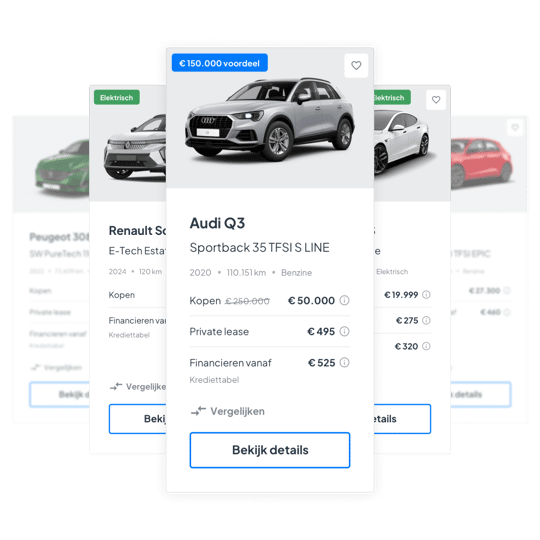Click Elektrisch badge on the Renault card
This screenshot has width=540, height=540.
pyautogui.click(x=117, y=97)
